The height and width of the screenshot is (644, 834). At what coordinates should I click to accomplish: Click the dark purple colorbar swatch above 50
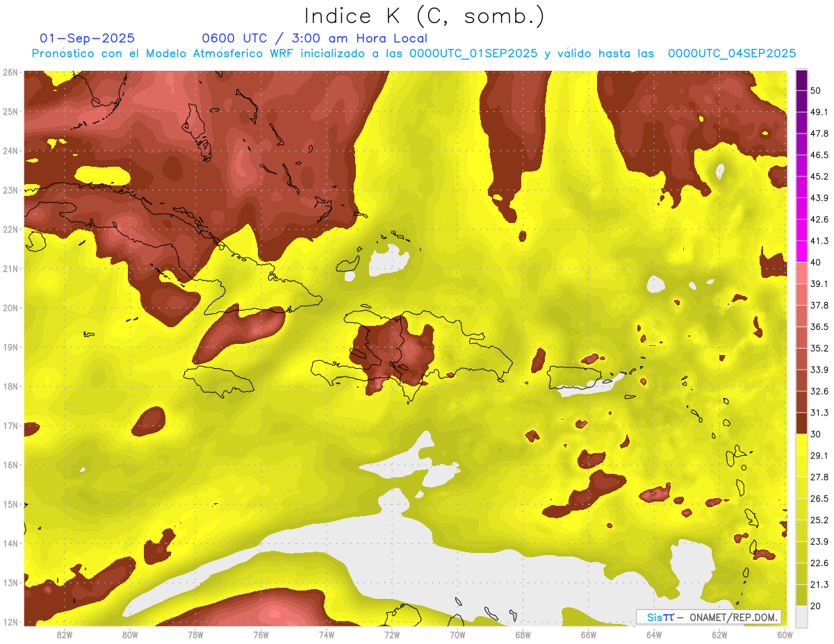click(x=801, y=80)
